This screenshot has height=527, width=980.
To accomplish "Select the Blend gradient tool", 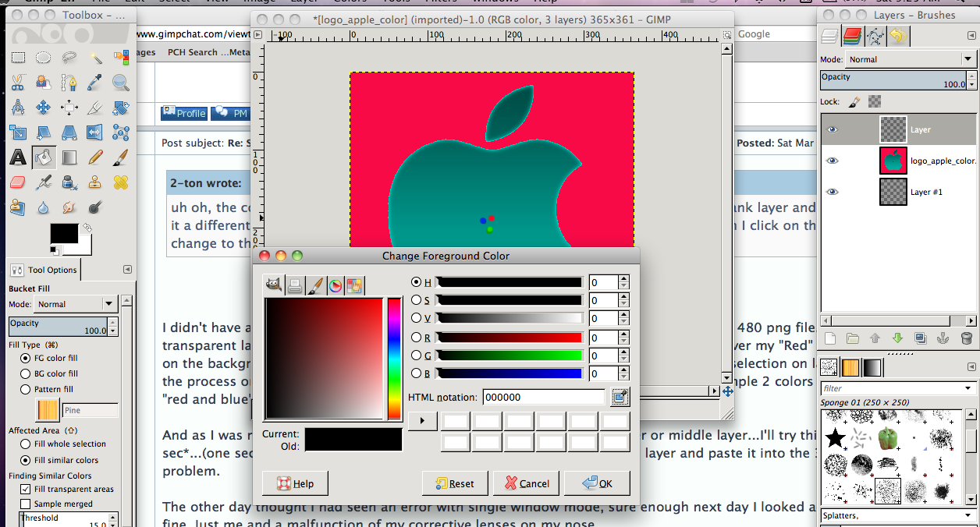I will pyautogui.click(x=69, y=157).
